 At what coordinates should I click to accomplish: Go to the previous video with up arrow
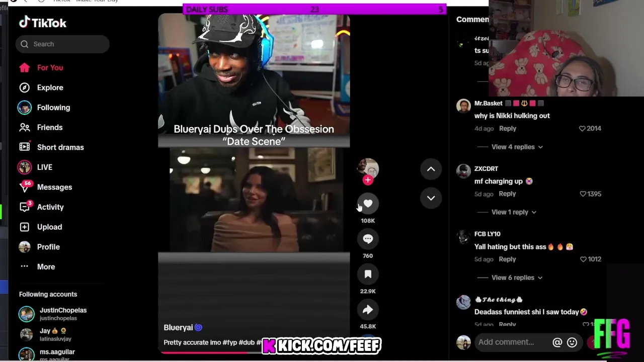[431, 169]
